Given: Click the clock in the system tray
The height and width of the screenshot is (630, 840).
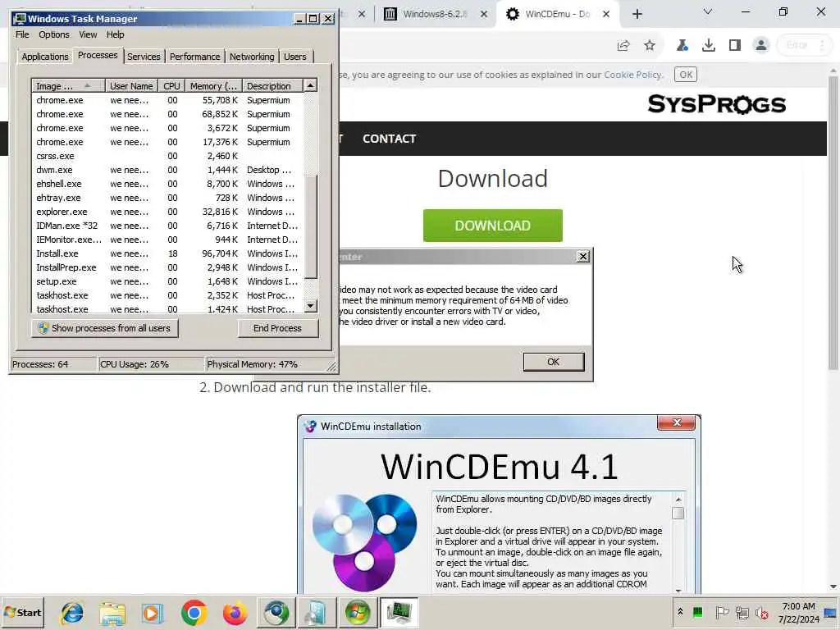Looking at the screenshot, I should click(x=798, y=612).
